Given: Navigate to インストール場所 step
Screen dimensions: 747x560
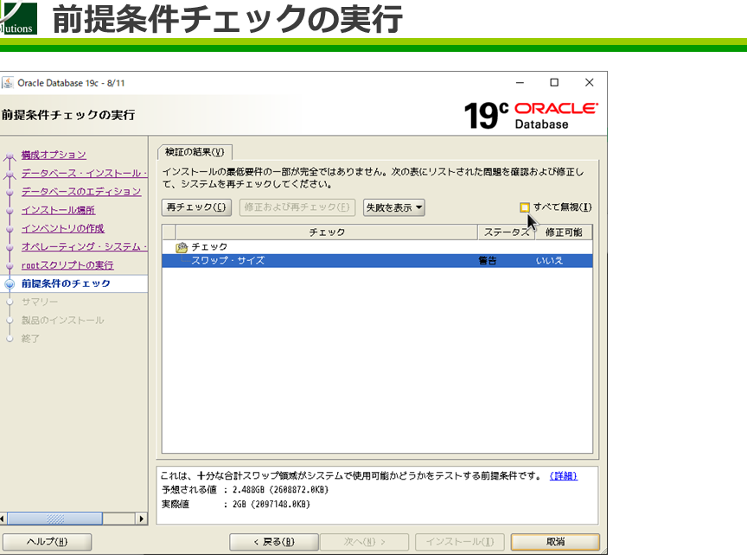Looking at the screenshot, I should [x=58, y=210].
